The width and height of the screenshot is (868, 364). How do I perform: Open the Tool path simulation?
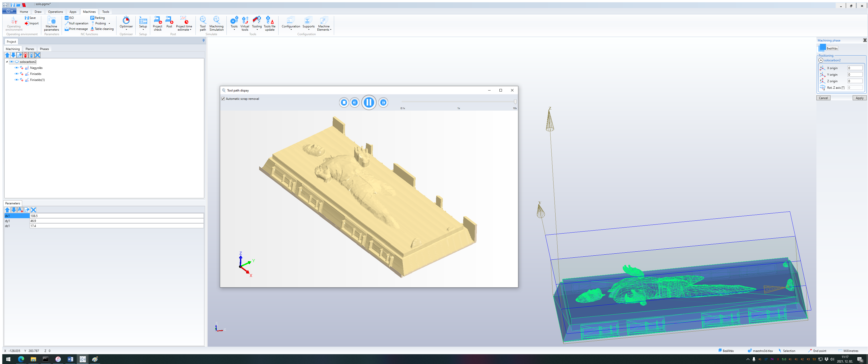(203, 24)
